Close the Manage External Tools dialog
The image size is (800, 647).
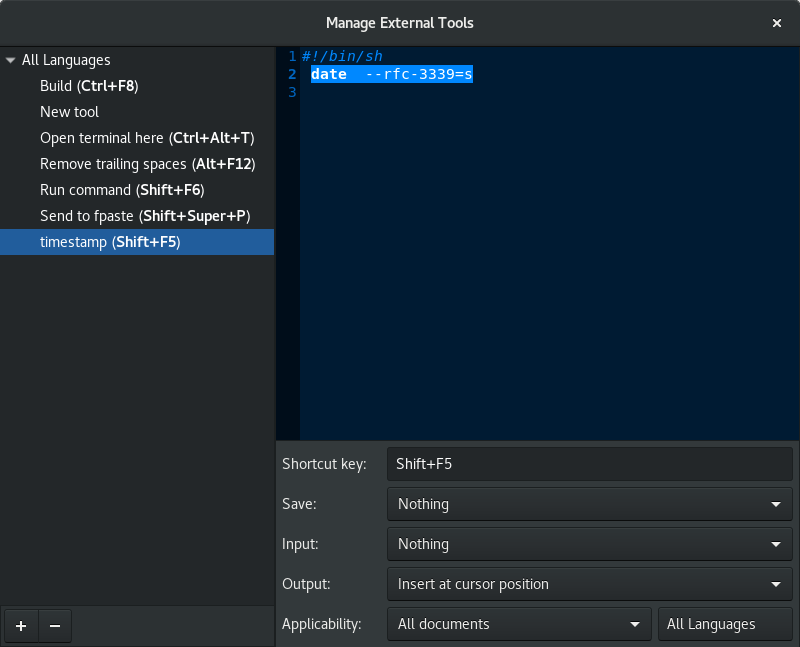[777, 22]
